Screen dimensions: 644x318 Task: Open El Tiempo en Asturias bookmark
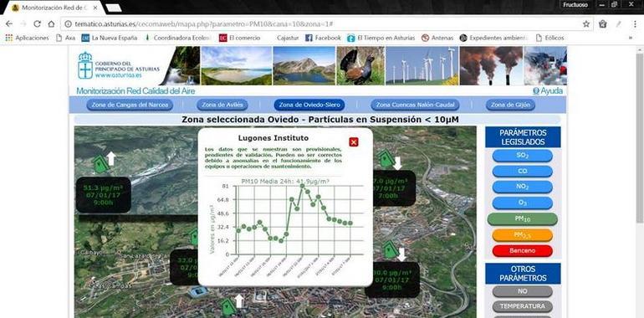pyautogui.click(x=381, y=38)
